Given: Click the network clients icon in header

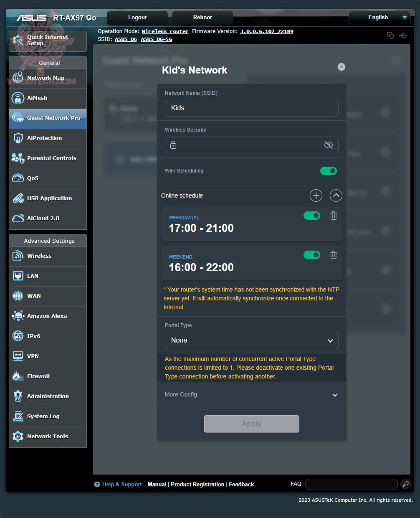Looking at the screenshot, I should 390,36.
